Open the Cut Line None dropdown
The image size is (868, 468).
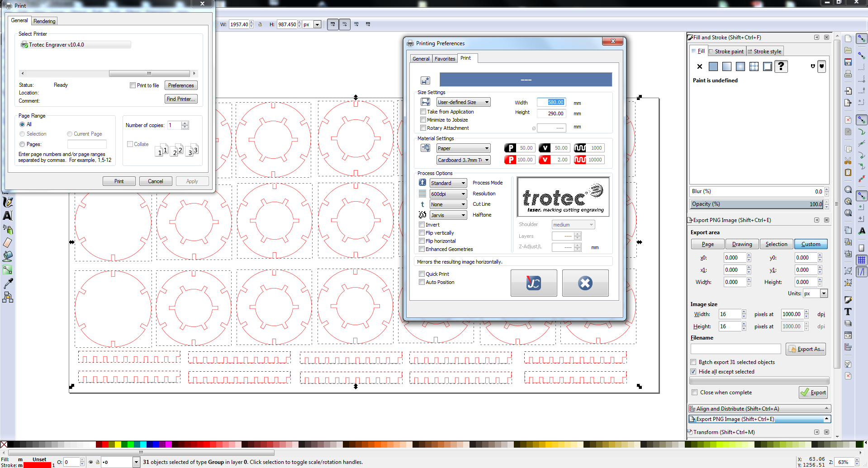(x=448, y=204)
